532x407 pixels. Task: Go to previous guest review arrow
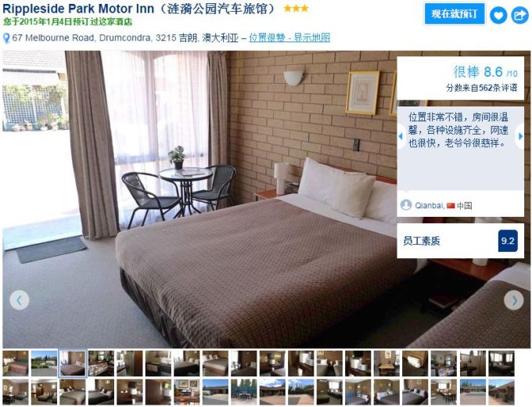401,136
